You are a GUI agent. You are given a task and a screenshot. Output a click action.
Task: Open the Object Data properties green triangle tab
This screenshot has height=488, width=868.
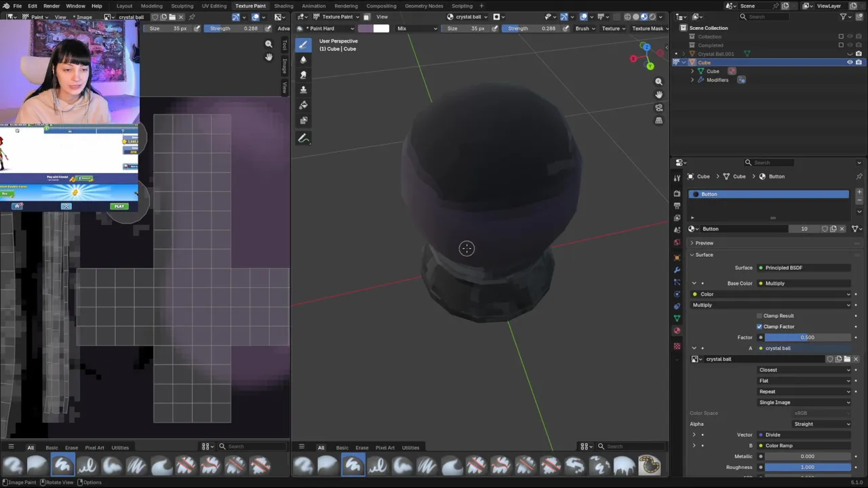(677, 319)
